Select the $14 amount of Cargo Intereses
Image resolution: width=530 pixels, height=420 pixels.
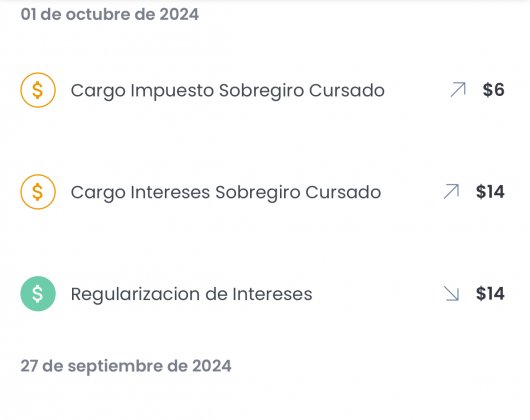(490, 192)
